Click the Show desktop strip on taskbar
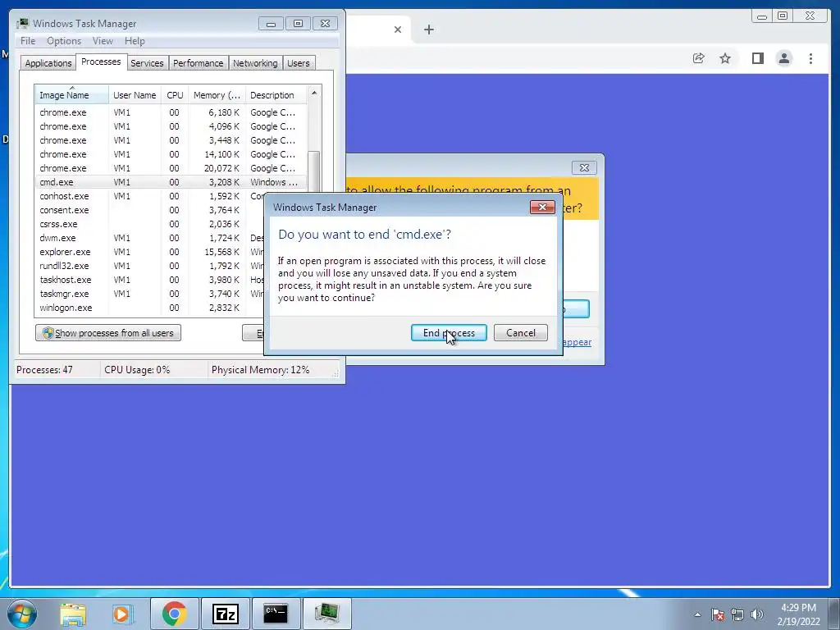 tap(834, 614)
